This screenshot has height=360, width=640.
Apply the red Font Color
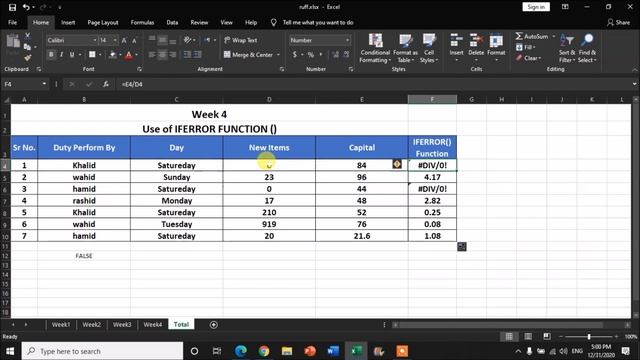pyautogui.click(x=129, y=54)
